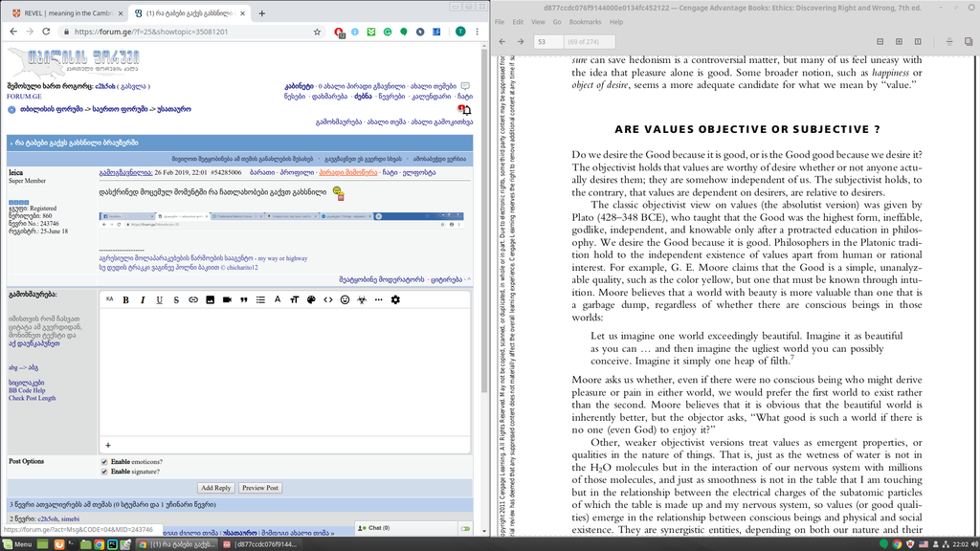This screenshot has width=980, height=551.
Task: Click the Preview Post button
Action: (x=260, y=488)
